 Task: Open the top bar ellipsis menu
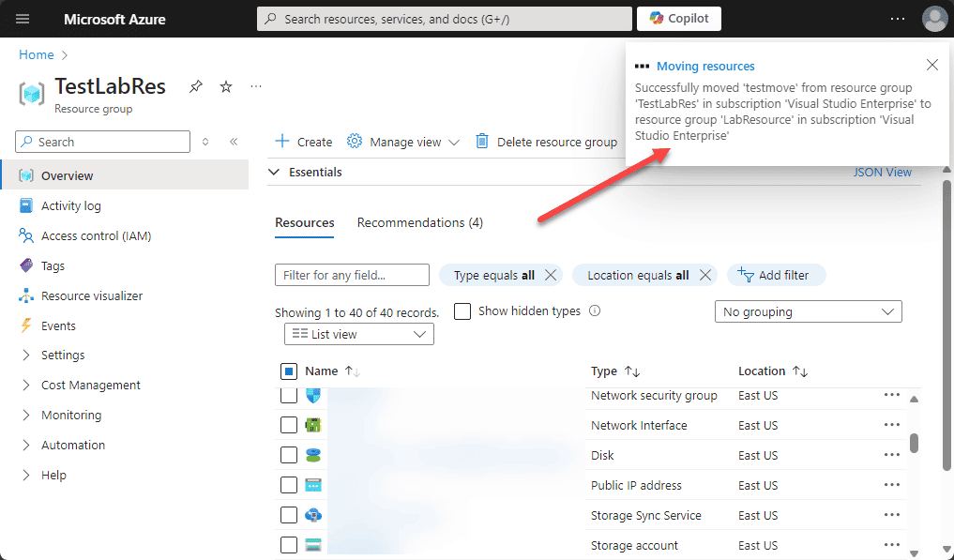tap(898, 19)
